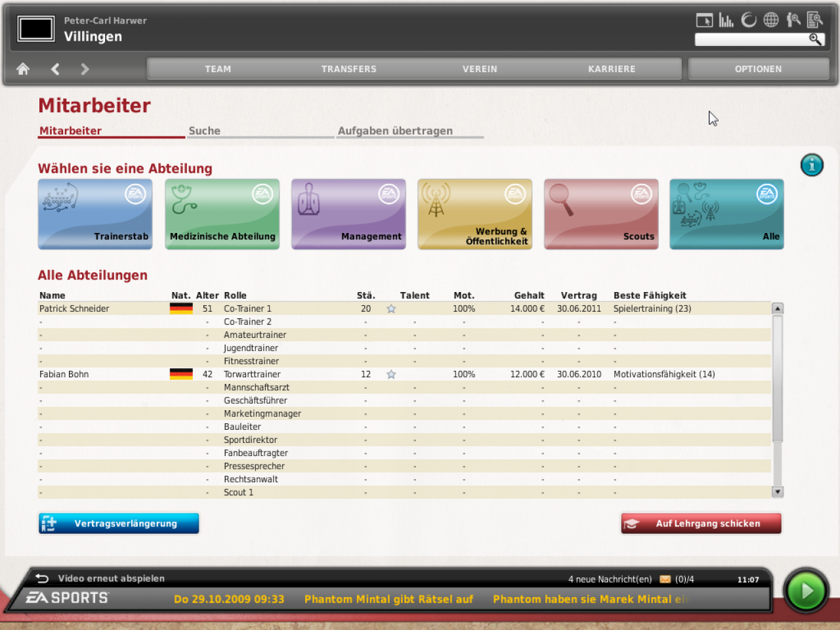Select the Patrick Schneider row

(404, 308)
